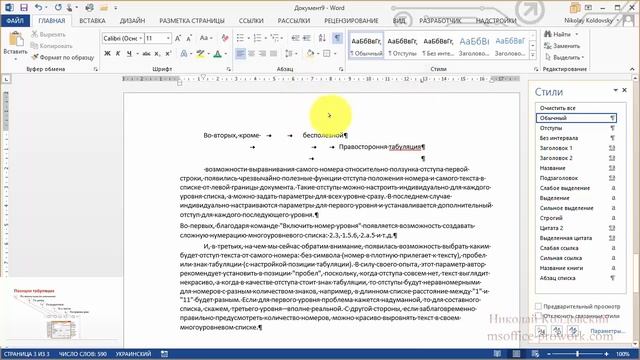Click the tab selector at ruler corner
Image resolution: width=640 pixels, height=360 pixels.
pyautogui.click(x=6, y=79)
